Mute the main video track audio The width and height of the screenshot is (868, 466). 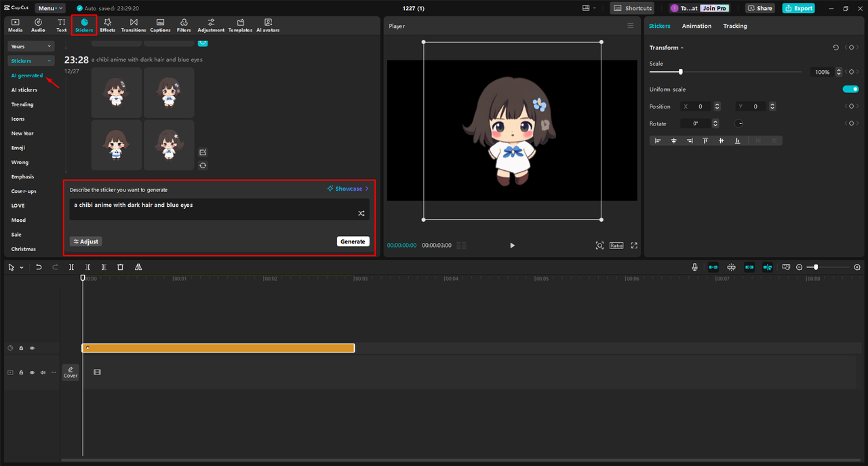[x=43, y=372]
